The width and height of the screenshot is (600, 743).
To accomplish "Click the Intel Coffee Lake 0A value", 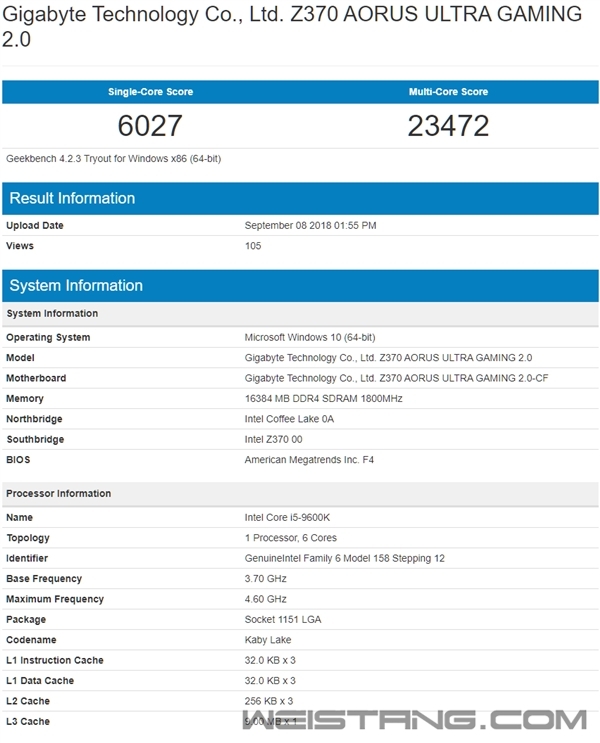I will [x=289, y=419].
